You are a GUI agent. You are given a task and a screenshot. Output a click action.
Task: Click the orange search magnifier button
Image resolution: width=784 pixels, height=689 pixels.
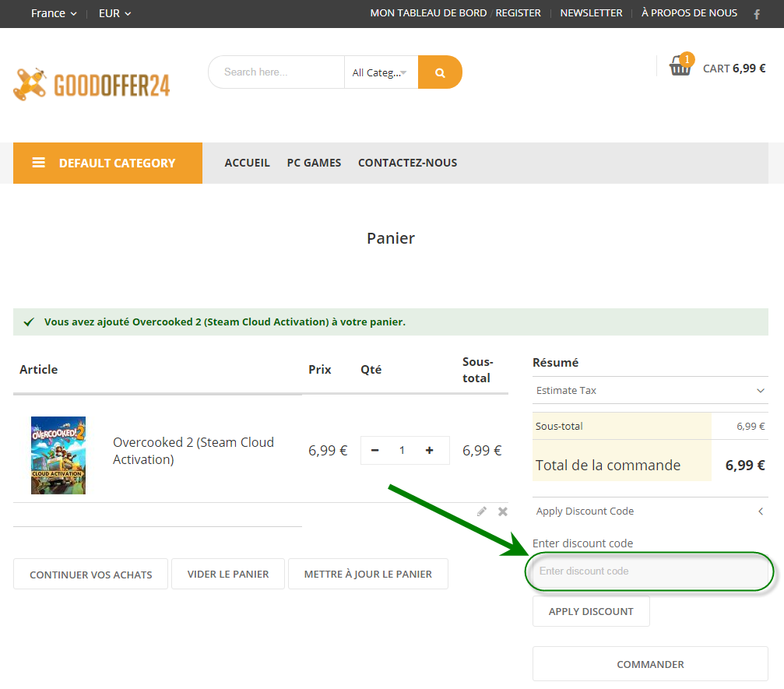[x=440, y=72]
